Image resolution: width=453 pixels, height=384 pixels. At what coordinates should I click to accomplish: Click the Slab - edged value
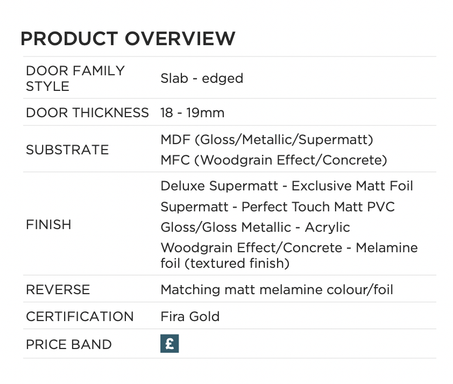(202, 78)
